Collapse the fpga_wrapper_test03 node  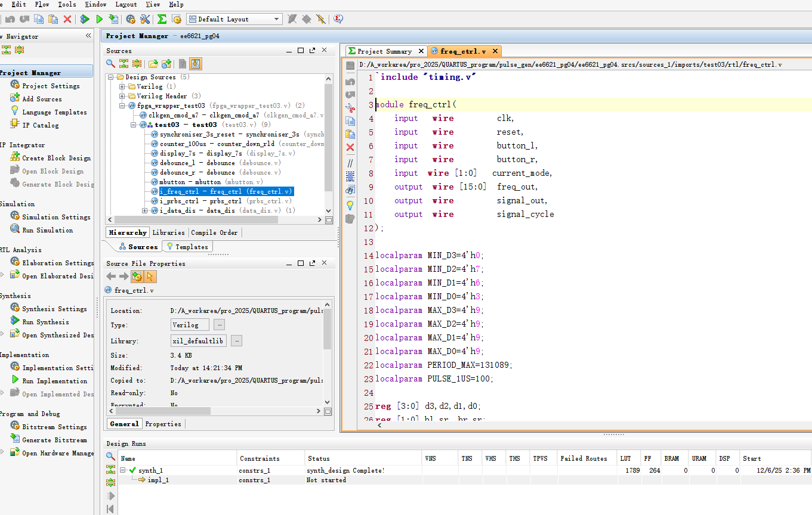[122, 106]
